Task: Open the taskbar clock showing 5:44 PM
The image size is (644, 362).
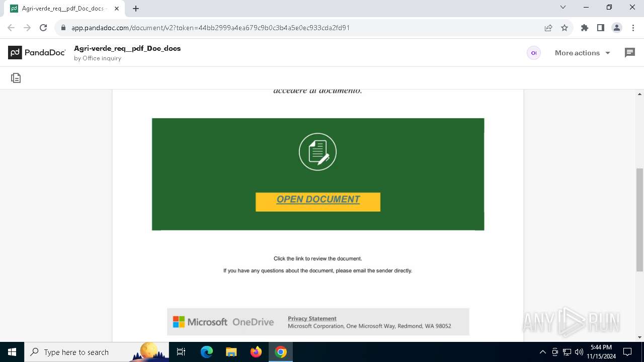Action: 601,352
